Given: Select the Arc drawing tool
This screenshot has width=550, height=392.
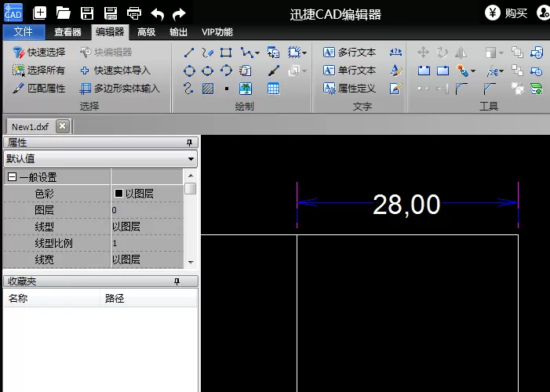Looking at the screenshot, I should 226,71.
